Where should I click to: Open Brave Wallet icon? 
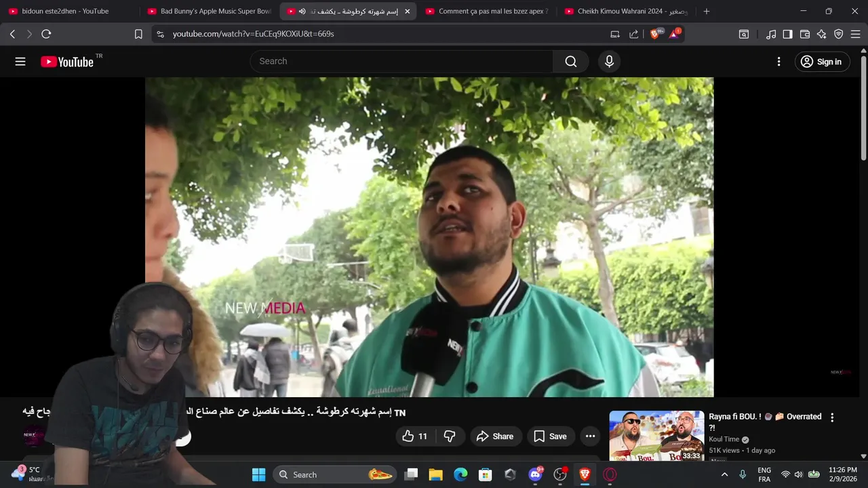click(x=805, y=34)
